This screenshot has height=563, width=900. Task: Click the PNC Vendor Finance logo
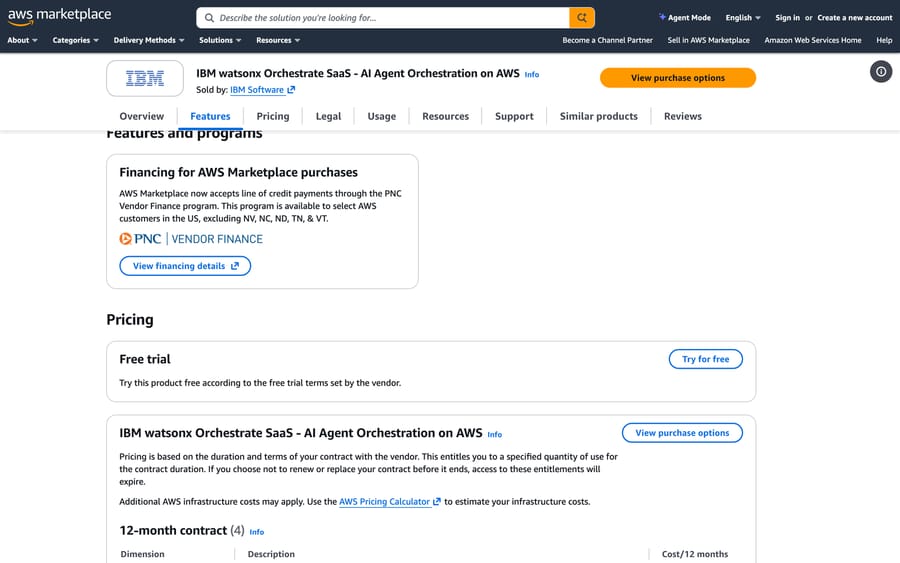click(x=191, y=239)
